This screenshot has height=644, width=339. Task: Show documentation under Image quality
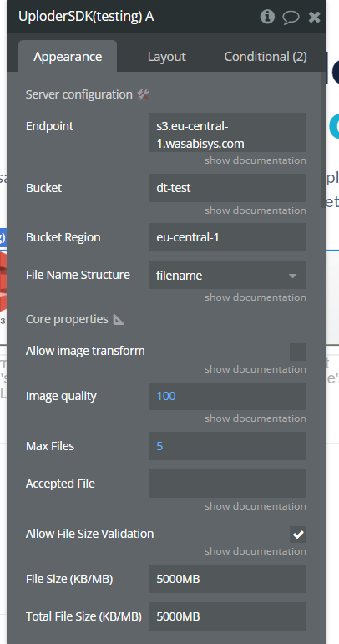tap(256, 418)
